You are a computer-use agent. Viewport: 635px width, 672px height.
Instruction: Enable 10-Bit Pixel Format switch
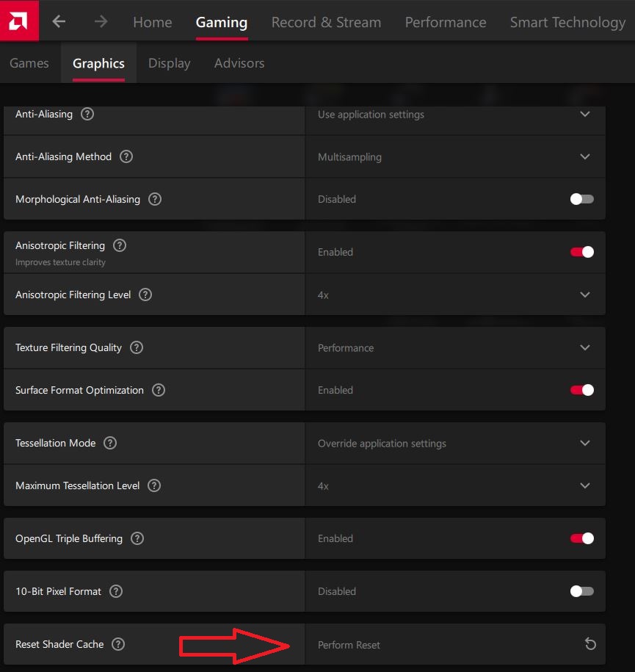click(x=582, y=591)
